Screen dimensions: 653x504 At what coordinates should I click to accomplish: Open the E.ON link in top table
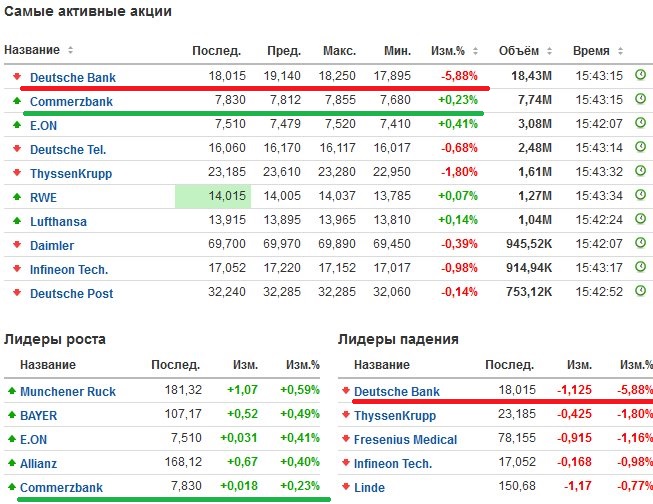pos(44,125)
